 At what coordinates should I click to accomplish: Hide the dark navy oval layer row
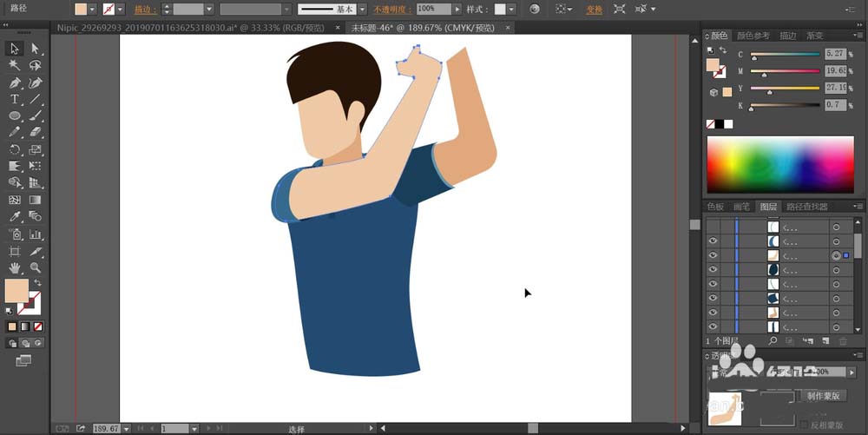(x=713, y=269)
